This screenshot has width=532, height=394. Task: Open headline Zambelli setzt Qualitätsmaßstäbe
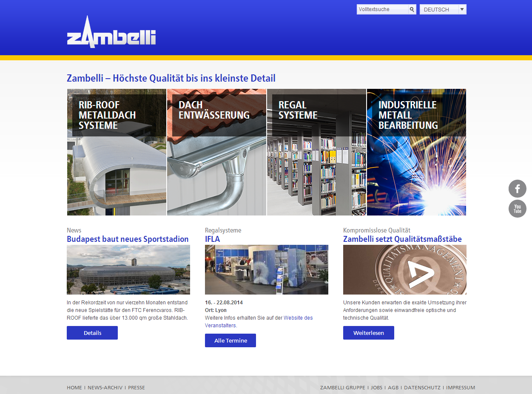402,239
